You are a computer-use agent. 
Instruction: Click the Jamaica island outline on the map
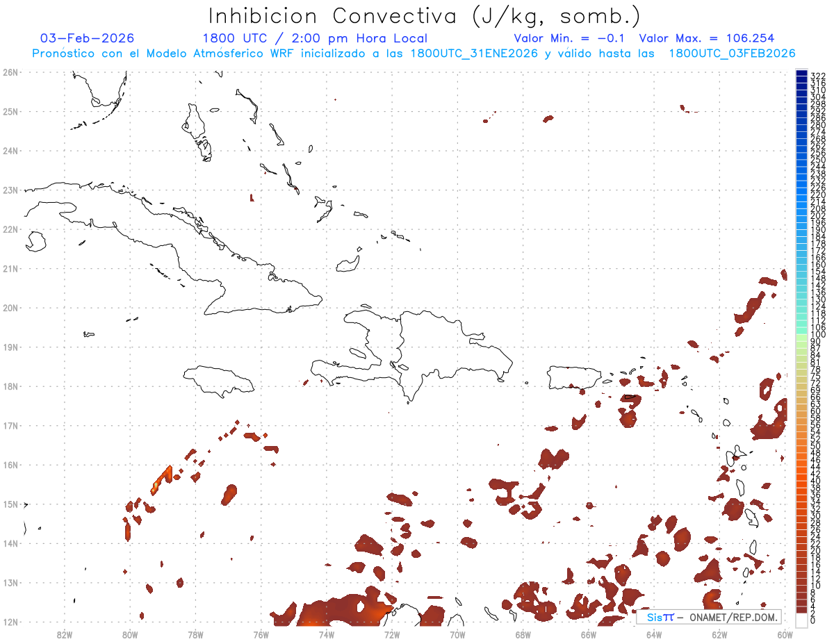coord(220,381)
